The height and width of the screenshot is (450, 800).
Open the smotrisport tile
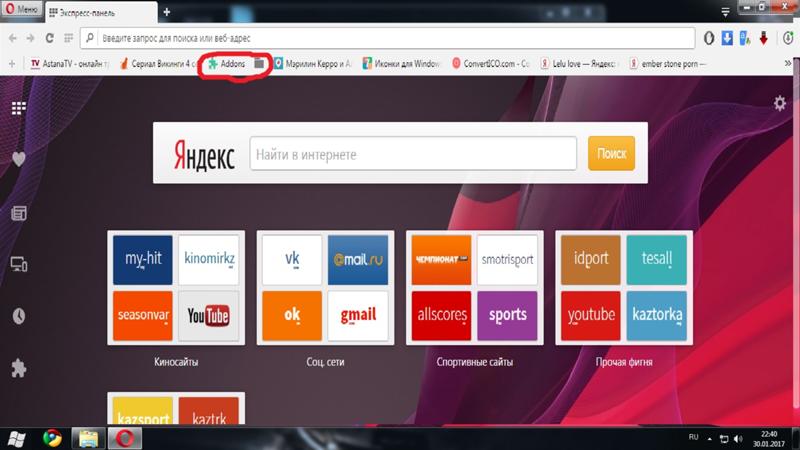click(x=507, y=260)
